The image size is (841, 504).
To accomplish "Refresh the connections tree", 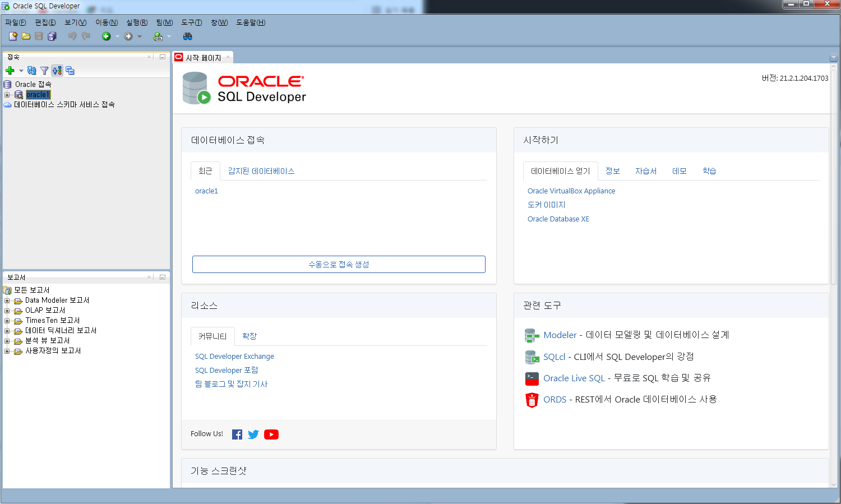I will [x=32, y=71].
